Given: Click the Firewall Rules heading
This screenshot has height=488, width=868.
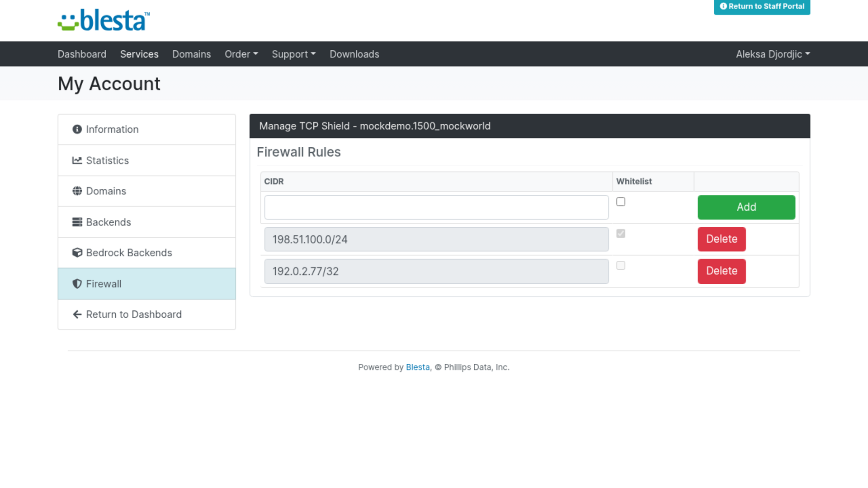Looking at the screenshot, I should point(299,152).
